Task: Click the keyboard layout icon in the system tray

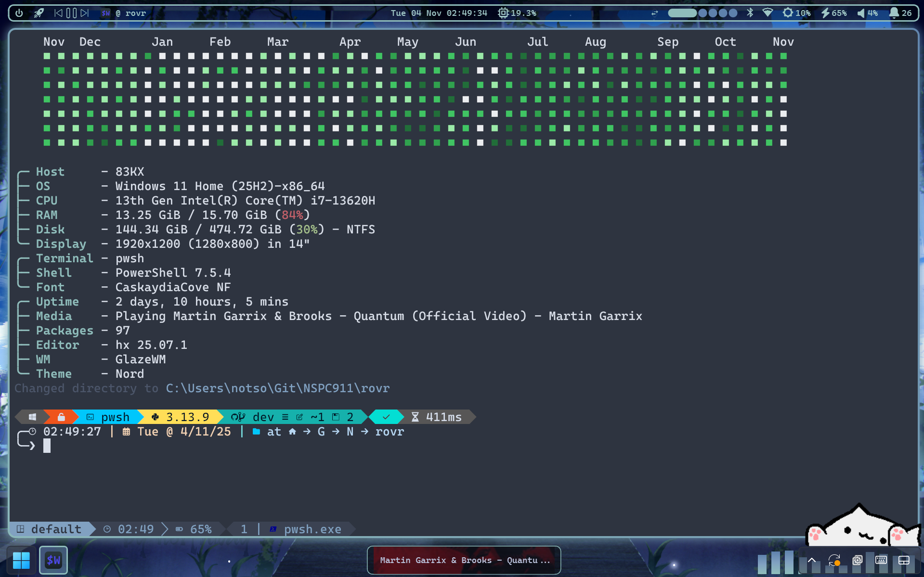Action: pos(881,560)
